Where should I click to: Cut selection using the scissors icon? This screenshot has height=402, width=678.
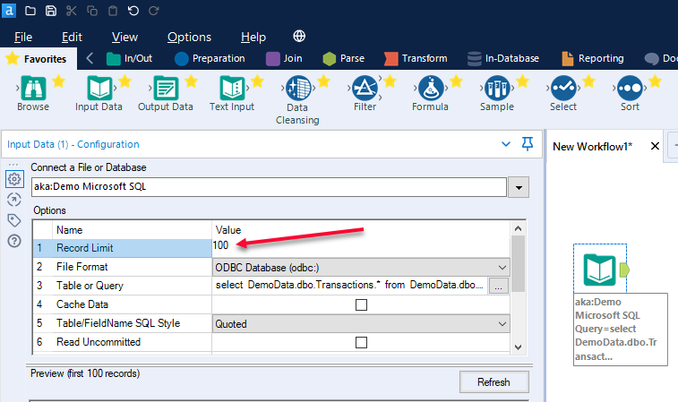coord(71,10)
